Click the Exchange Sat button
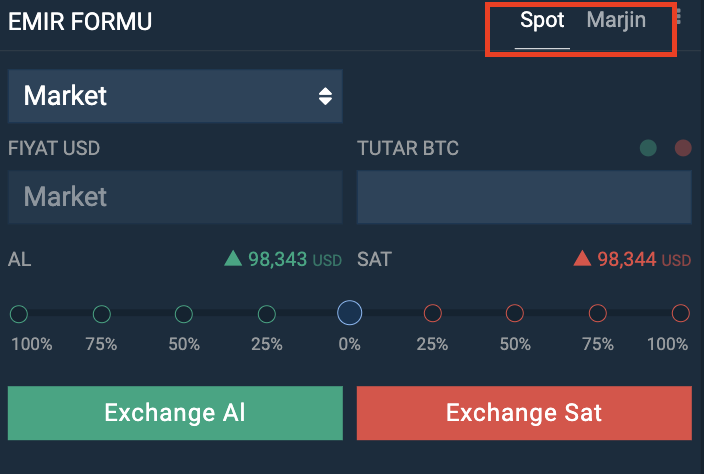This screenshot has width=704, height=474. (x=524, y=413)
